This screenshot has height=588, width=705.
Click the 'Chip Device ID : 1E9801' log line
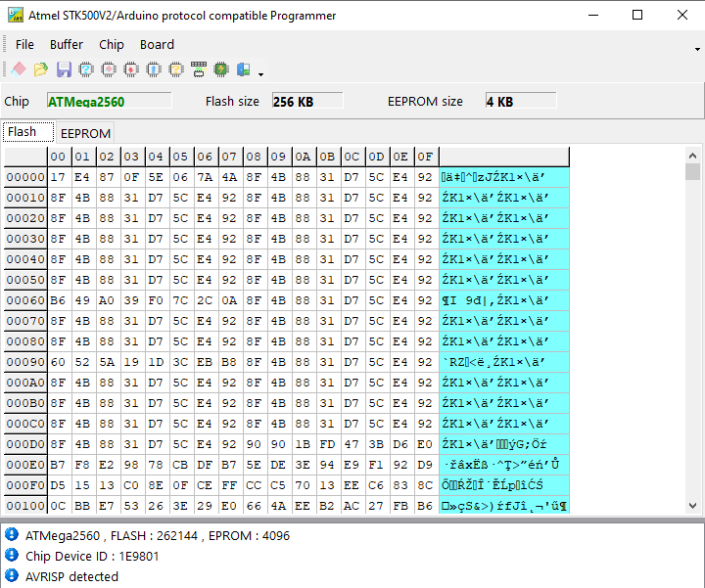(x=92, y=556)
